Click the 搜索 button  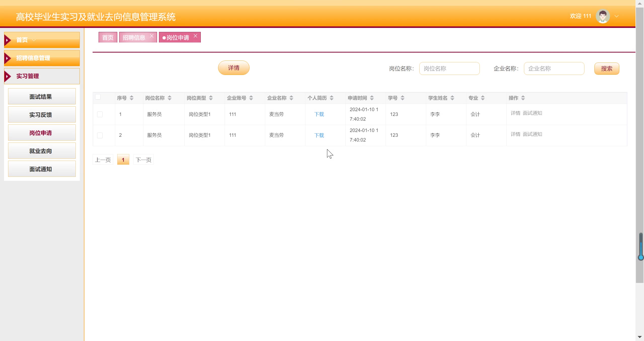tap(607, 69)
